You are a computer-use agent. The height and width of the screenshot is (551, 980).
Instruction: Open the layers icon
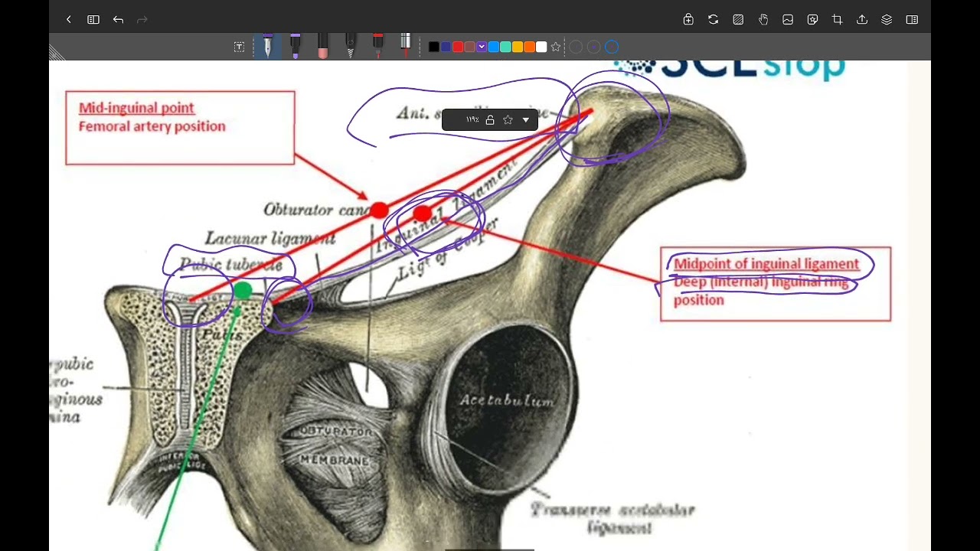[887, 20]
